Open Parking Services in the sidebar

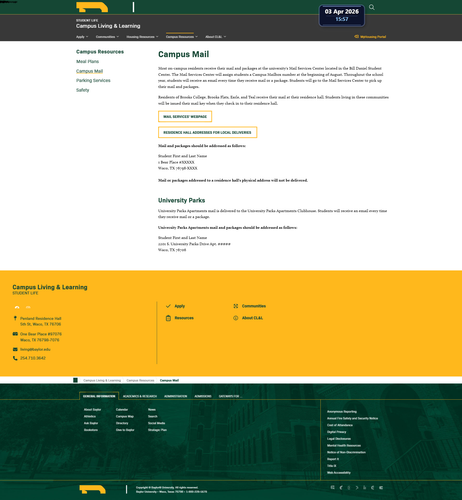(x=93, y=80)
